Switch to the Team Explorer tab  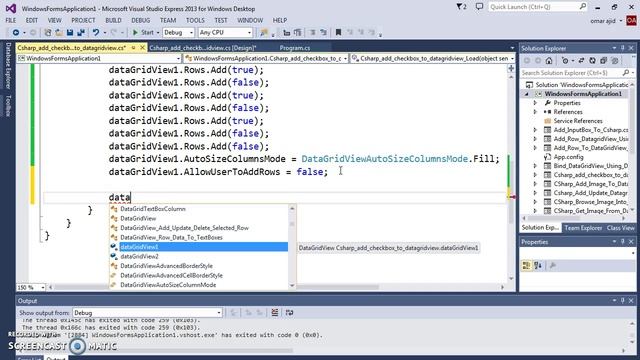pos(583,228)
